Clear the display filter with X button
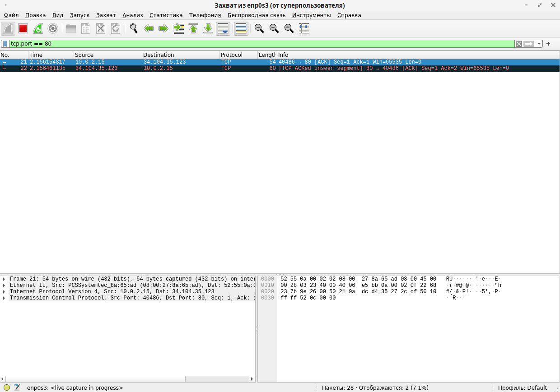This screenshot has height=392, width=560. coord(519,44)
